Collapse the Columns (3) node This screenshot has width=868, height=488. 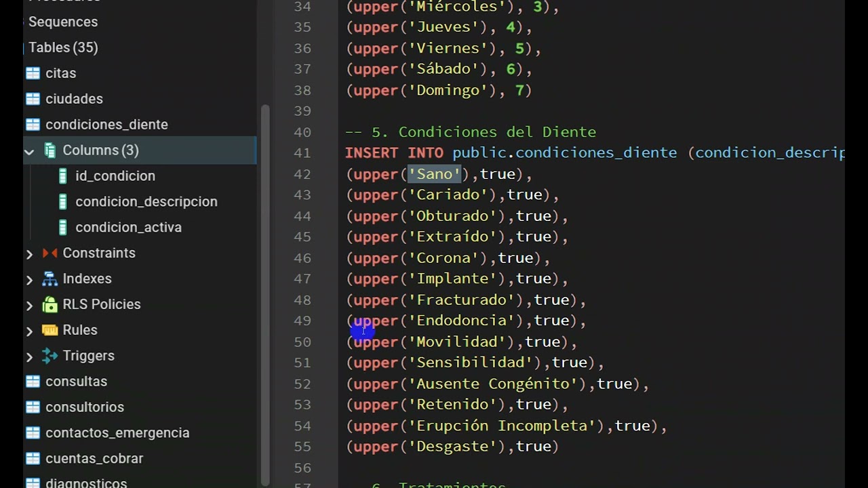click(x=29, y=151)
